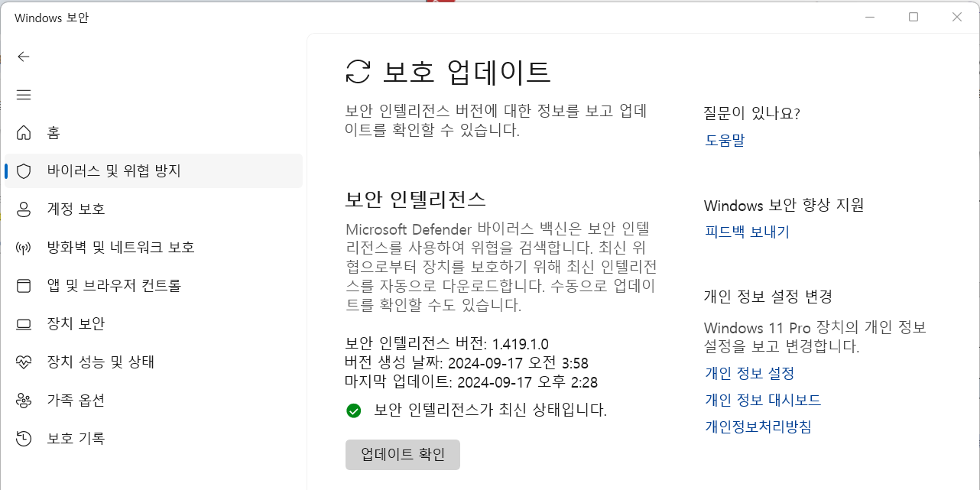Open the 홈 menu item

coord(154,133)
